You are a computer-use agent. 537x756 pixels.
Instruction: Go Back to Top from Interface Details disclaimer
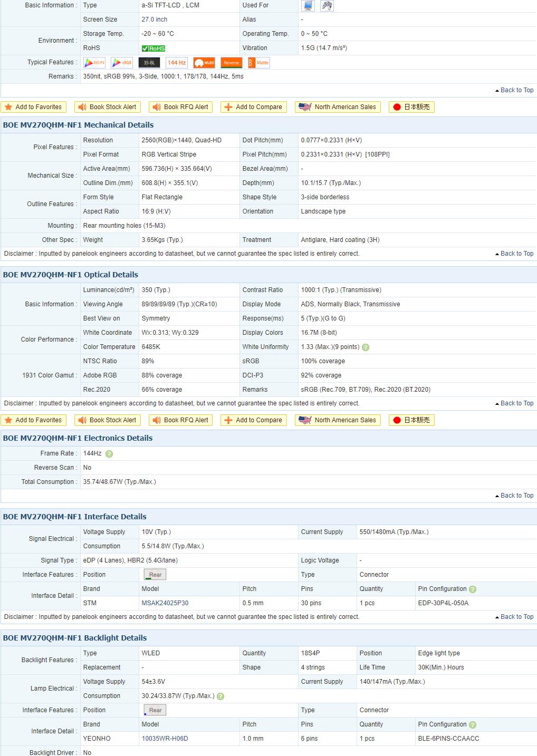(x=514, y=617)
